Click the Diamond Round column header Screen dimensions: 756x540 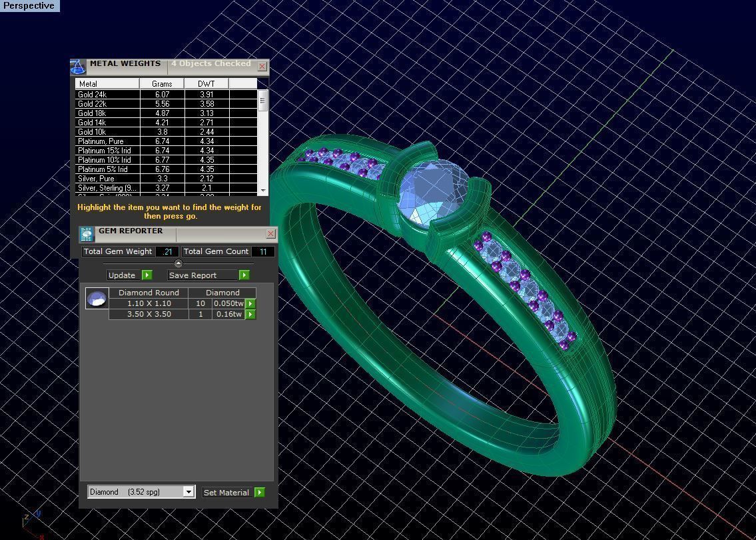coord(149,293)
